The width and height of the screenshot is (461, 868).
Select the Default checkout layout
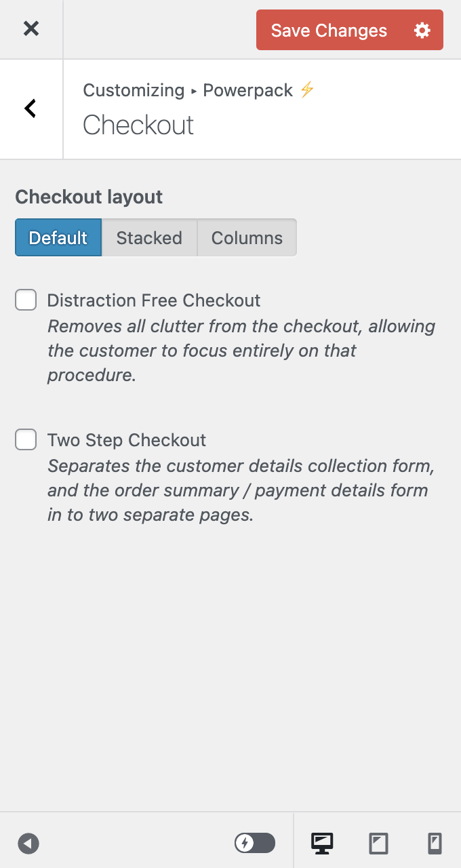58,237
